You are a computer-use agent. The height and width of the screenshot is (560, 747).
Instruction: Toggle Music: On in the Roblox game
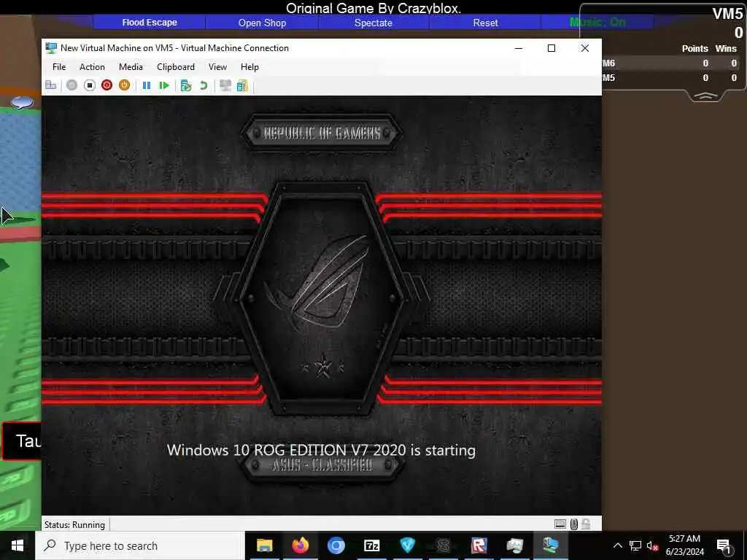click(597, 22)
